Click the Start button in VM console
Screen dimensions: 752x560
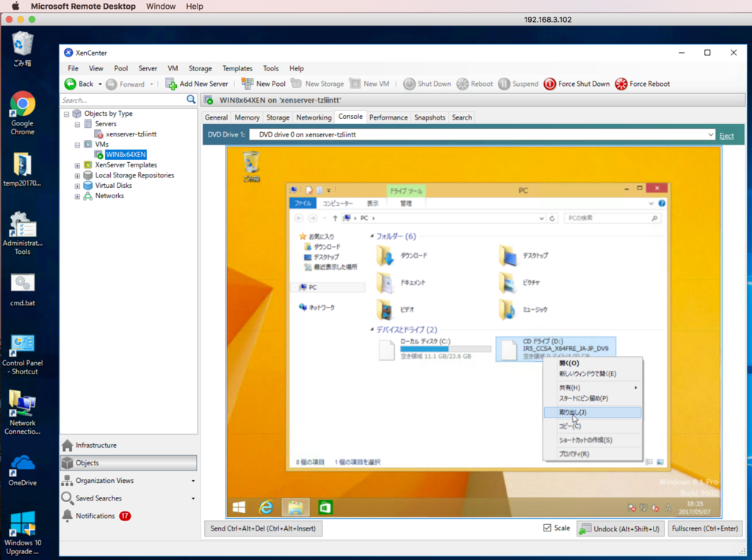(239, 506)
